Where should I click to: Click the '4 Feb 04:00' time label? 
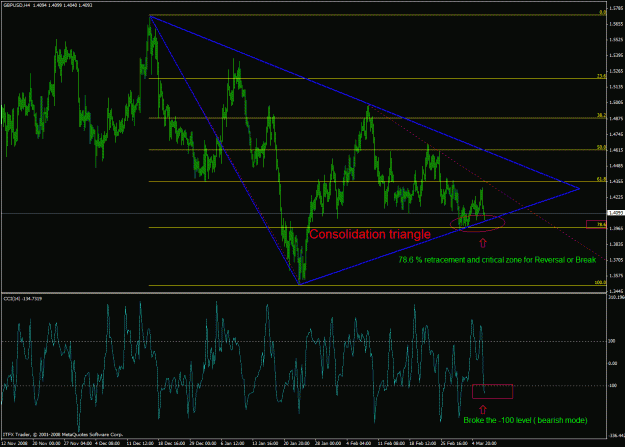click(x=359, y=443)
